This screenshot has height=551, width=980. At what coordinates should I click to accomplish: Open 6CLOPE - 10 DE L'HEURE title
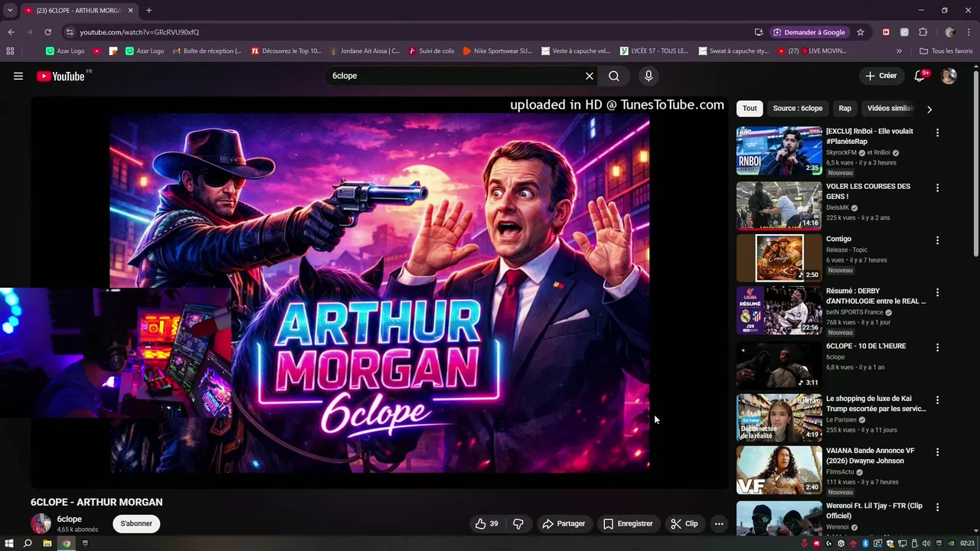tap(866, 346)
